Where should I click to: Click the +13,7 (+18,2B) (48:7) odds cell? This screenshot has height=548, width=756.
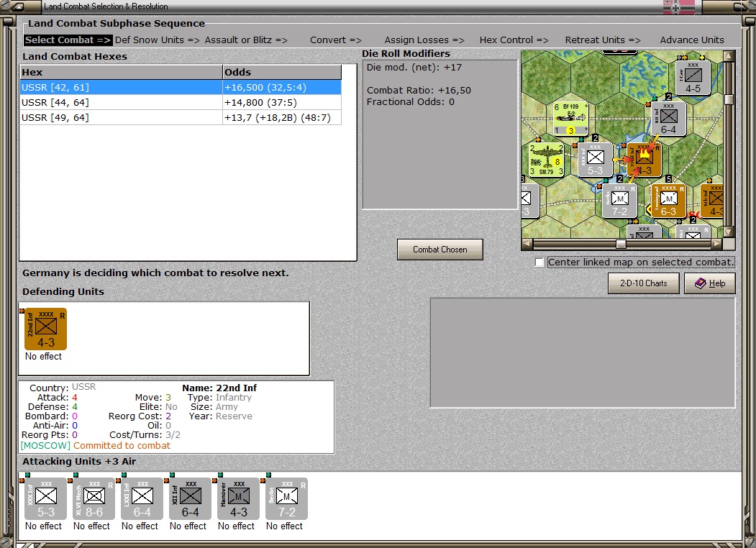click(x=282, y=118)
